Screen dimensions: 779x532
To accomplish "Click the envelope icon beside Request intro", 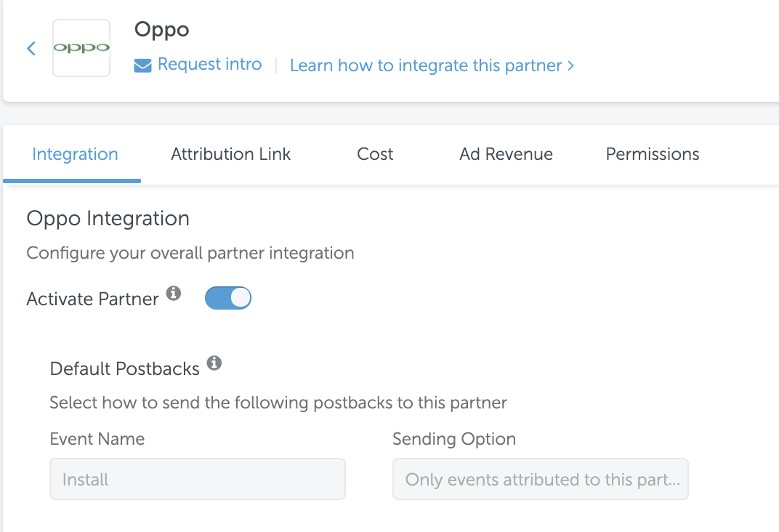I will click(x=142, y=65).
